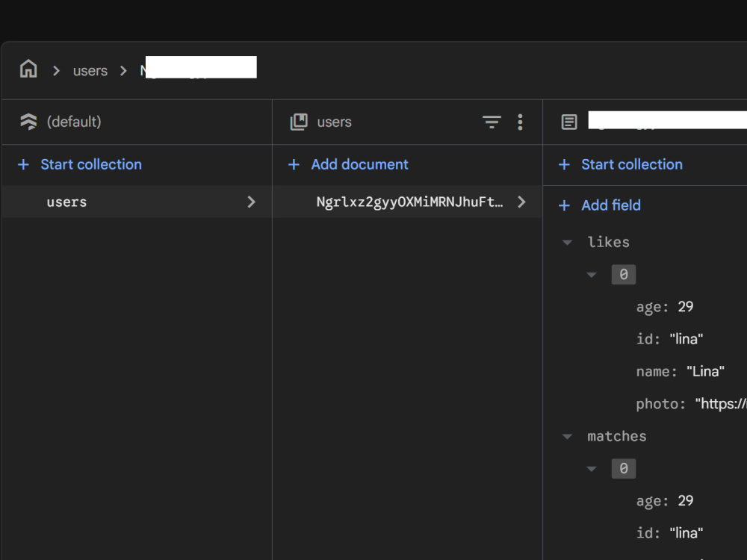The height and width of the screenshot is (560, 747).
Task: Click age: 29 under likes
Action: coord(665,307)
